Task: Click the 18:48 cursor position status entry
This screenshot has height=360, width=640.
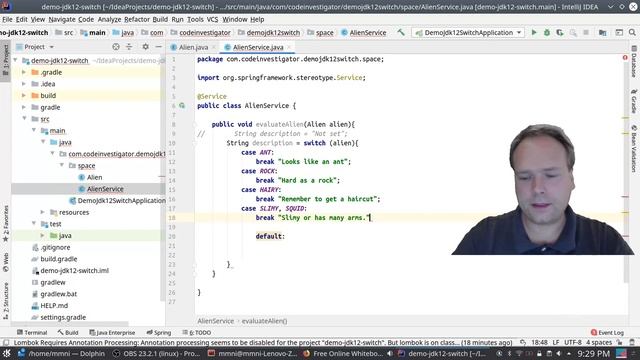Action: pos(539,342)
